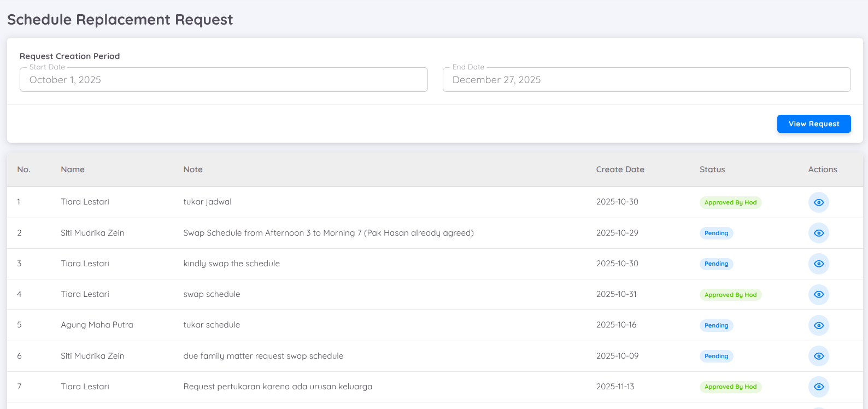The image size is (868, 409).
Task: Open eye icon for kindly swap the schedule
Action: 818,264
